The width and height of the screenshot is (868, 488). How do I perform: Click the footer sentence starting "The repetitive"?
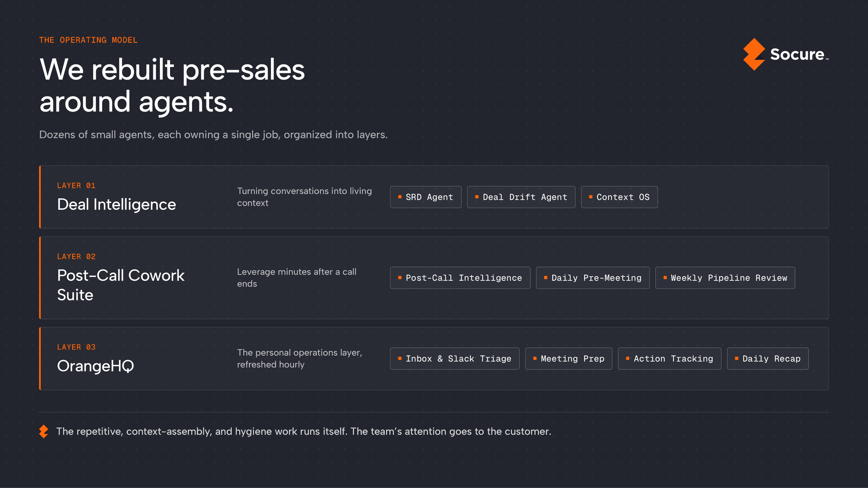point(303,432)
